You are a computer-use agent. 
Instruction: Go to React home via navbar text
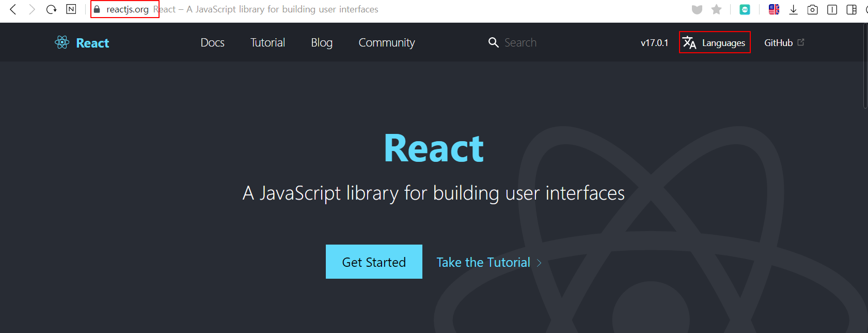coord(92,43)
